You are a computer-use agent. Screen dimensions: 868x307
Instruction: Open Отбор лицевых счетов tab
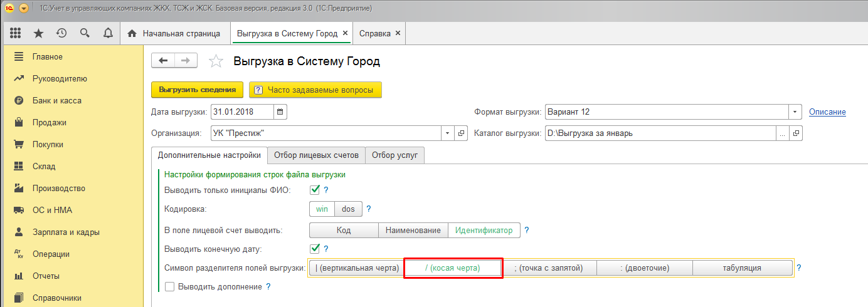(x=316, y=155)
